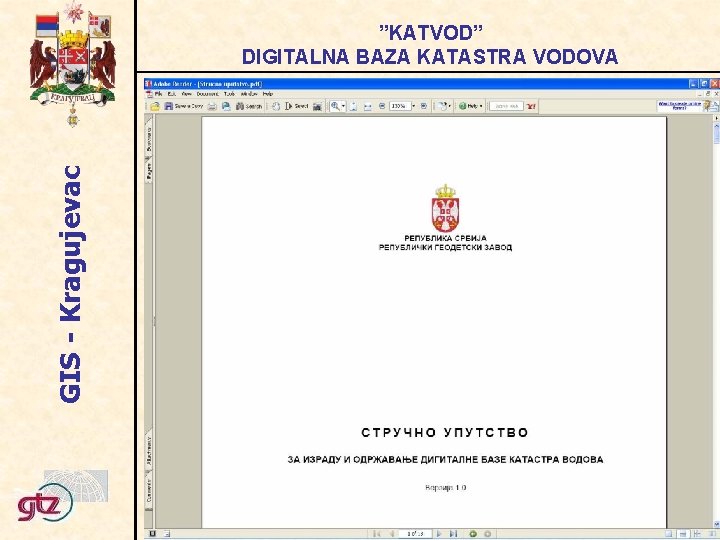The height and width of the screenshot is (540, 720).
Task: Click the Yahoo Y! search icon
Action: pyautogui.click(x=531, y=106)
